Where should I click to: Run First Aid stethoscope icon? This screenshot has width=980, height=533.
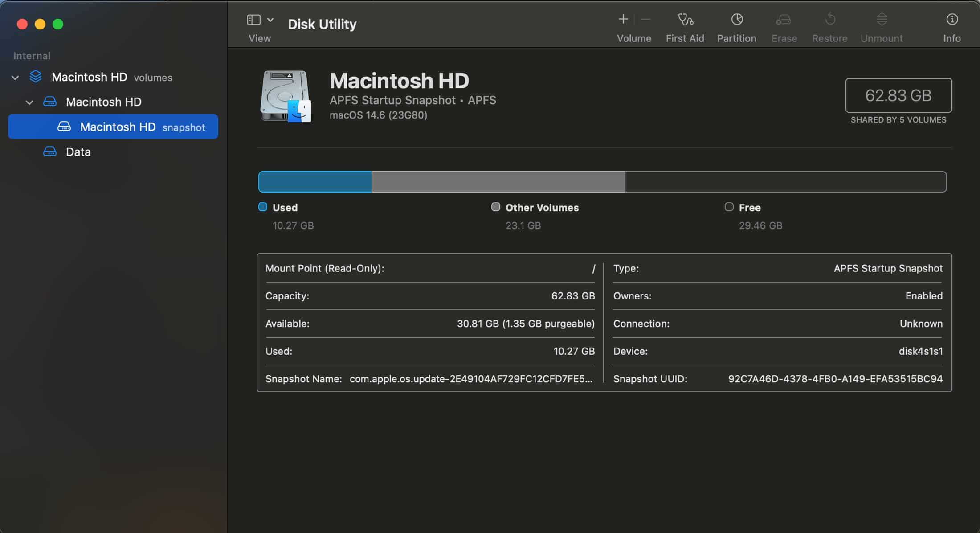(x=685, y=19)
